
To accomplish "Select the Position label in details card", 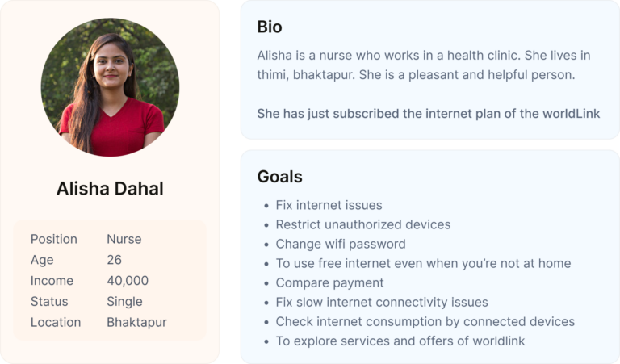I will click(x=54, y=239).
